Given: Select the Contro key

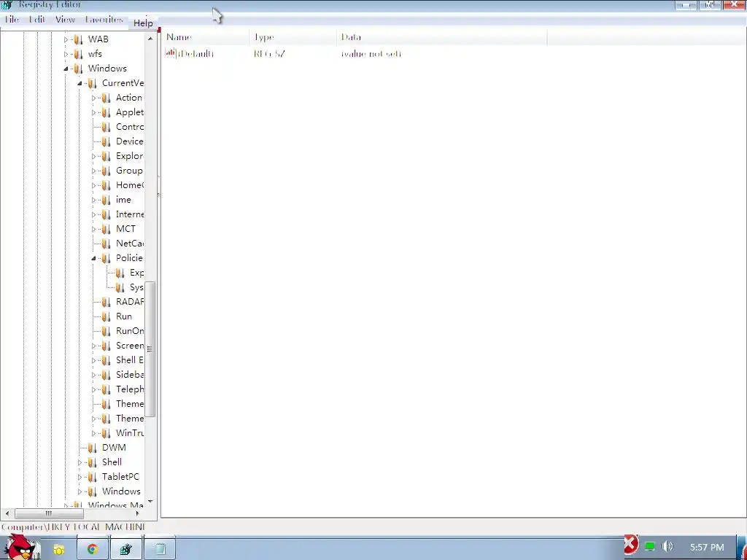Looking at the screenshot, I should pos(130,127).
